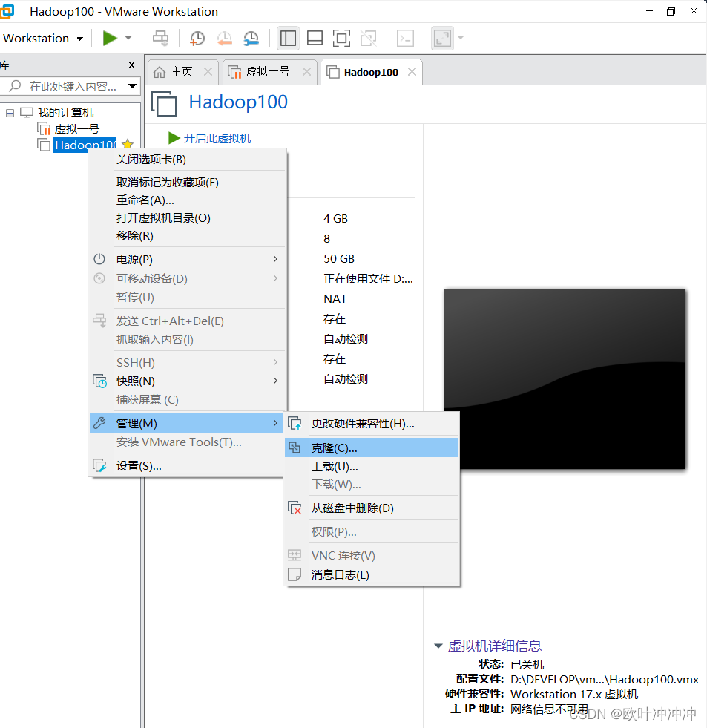The image size is (707, 728).
Task: Toggle the library sidebar view icon
Action: coord(288,38)
